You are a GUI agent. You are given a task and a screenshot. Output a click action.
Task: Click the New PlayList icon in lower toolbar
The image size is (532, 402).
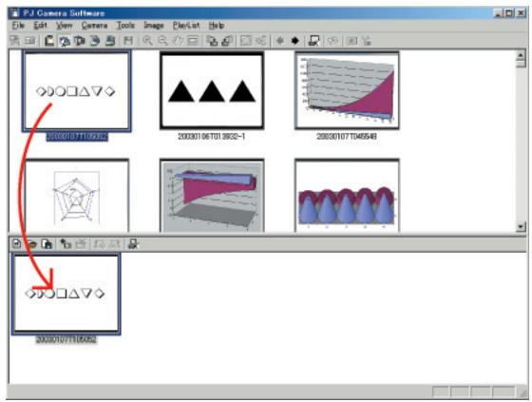[x=16, y=244]
